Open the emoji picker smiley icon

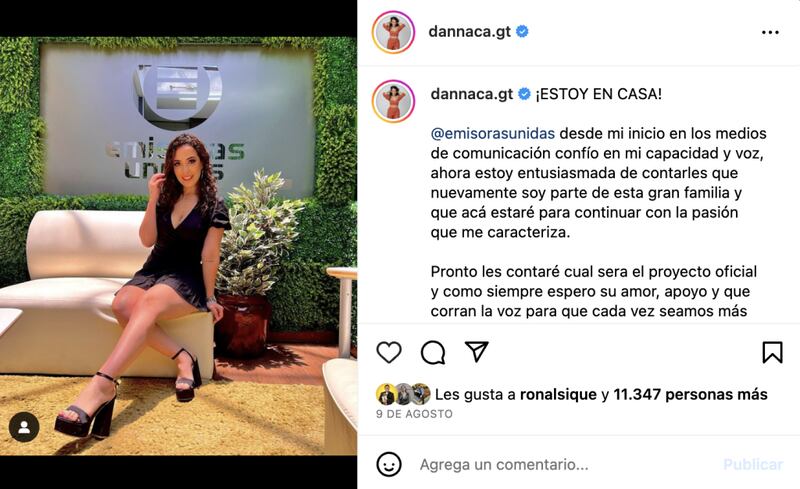(389, 464)
